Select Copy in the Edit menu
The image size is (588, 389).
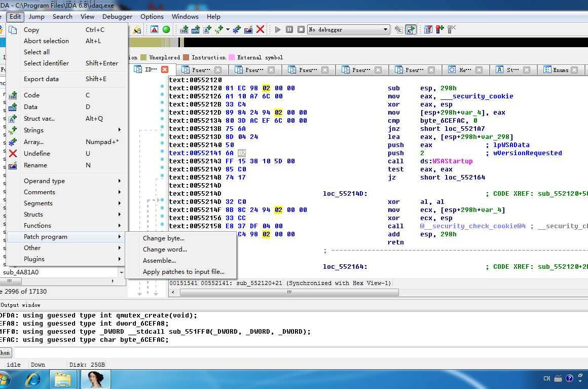[x=67, y=29]
